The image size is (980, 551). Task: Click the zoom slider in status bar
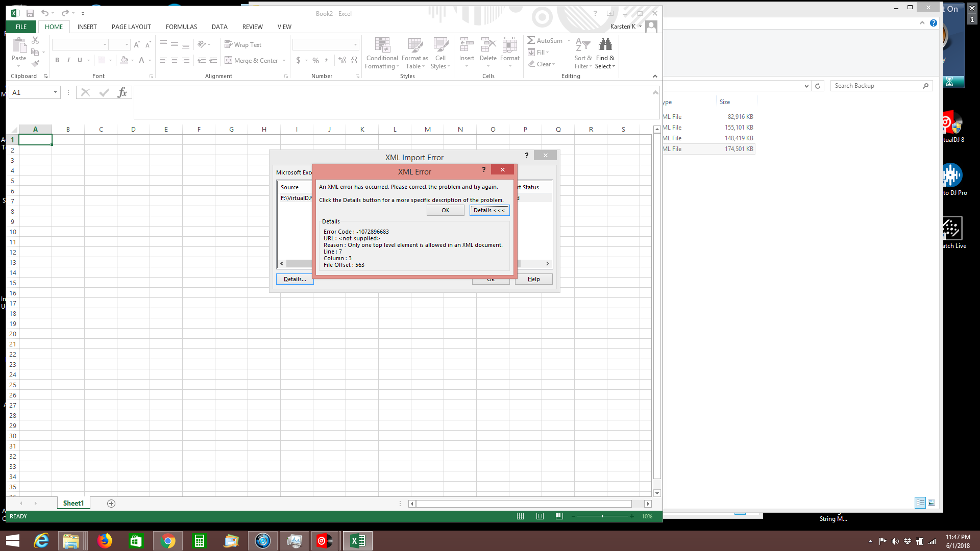click(x=602, y=516)
